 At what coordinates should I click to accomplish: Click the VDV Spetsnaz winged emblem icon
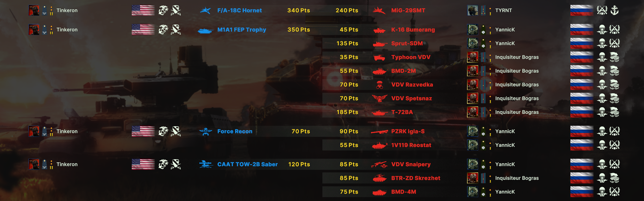click(x=379, y=98)
